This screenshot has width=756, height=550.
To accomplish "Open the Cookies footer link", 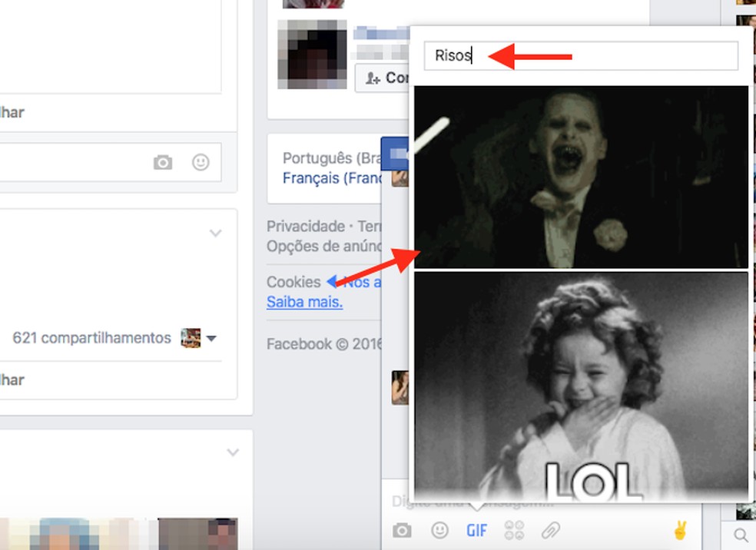I will [293, 282].
